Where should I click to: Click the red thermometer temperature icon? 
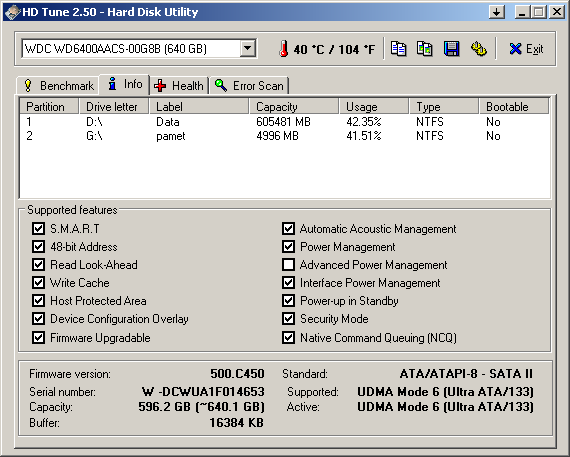pos(284,49)
